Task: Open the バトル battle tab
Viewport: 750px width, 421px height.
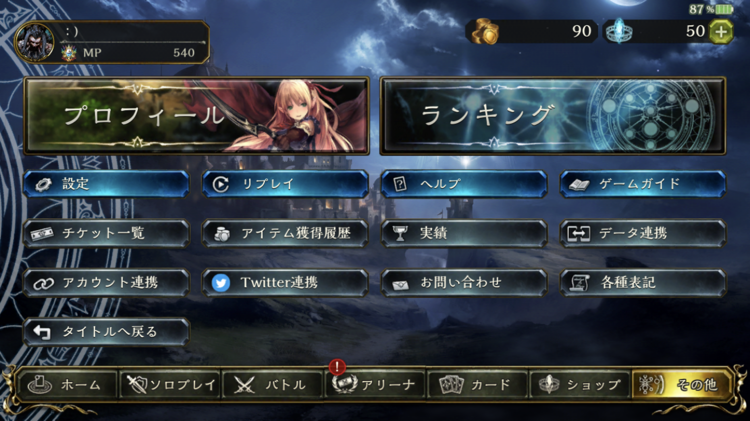Action: (x=272, y=384)
